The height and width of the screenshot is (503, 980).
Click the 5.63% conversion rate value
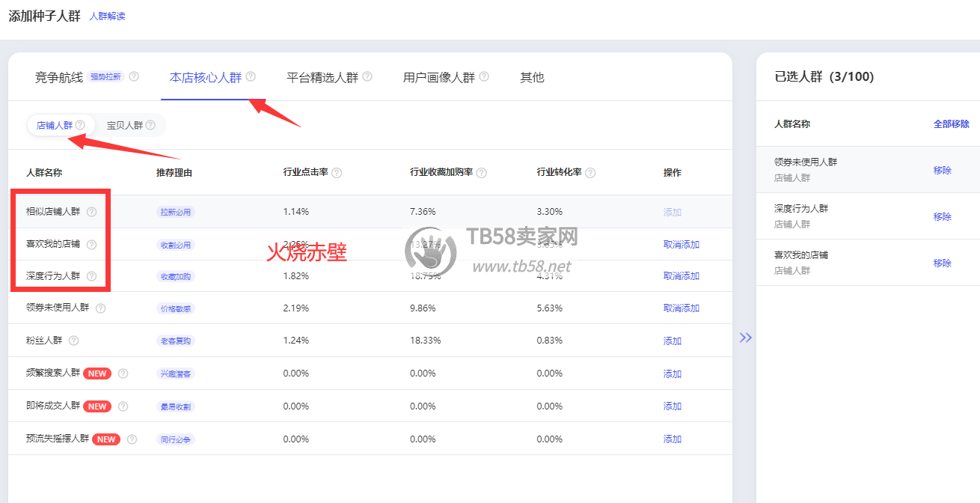pyautogui.click(x=550, y=308)
